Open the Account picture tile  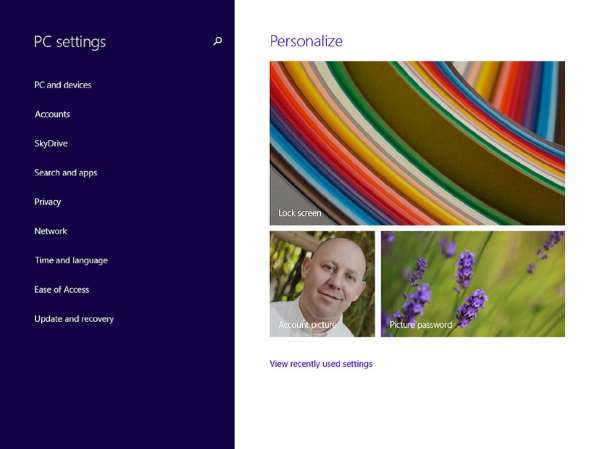[x=322, y=284]
